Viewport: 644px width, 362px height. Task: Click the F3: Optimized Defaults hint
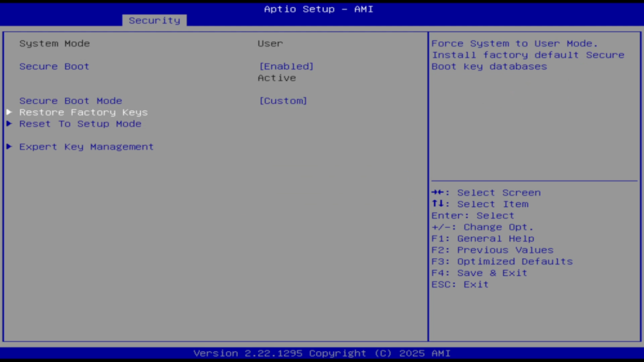click(x=502, y=261)
